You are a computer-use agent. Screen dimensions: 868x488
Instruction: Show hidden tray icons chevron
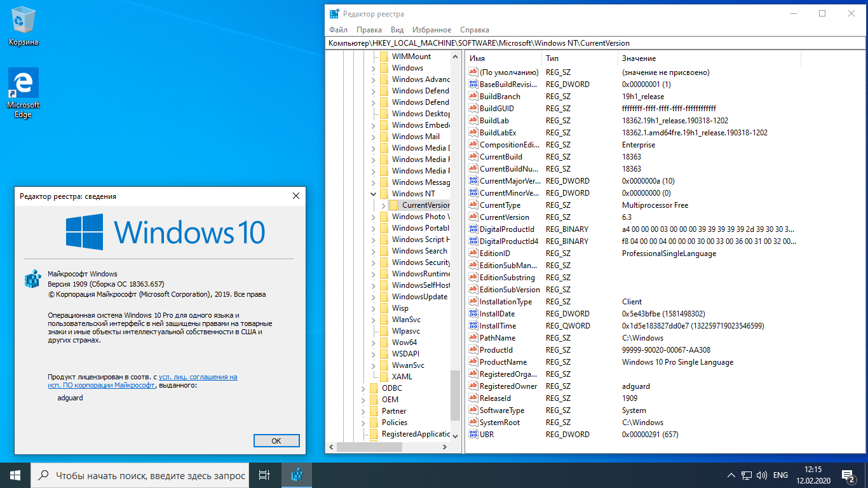(731, 475)
